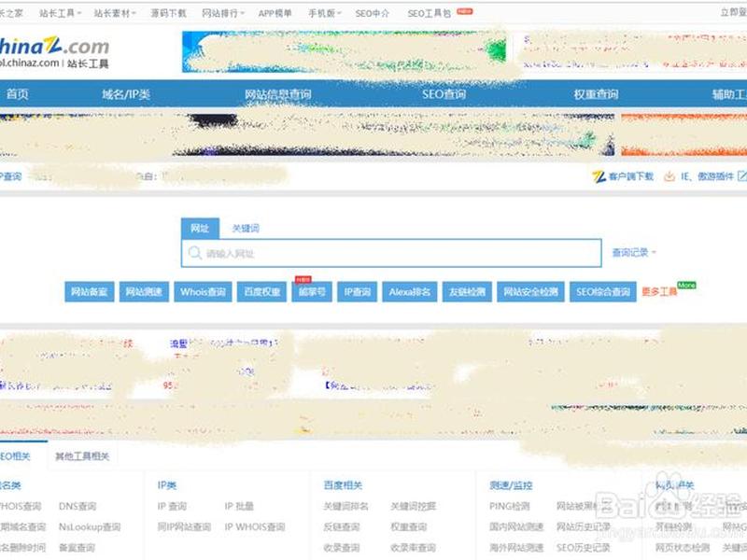747x560 pixels.
Task: Go to 首页 in the blue navigation bar
Action: (x=17, y=94)
